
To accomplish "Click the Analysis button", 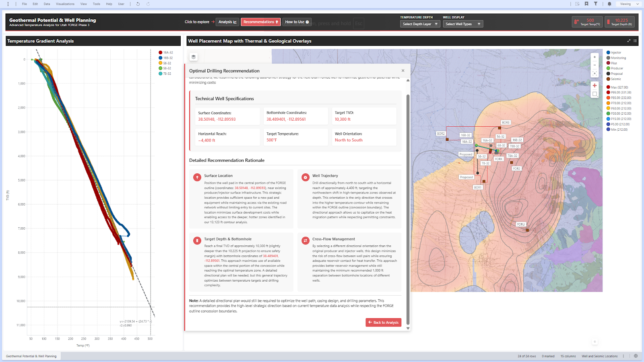I will tap(227, 22).
